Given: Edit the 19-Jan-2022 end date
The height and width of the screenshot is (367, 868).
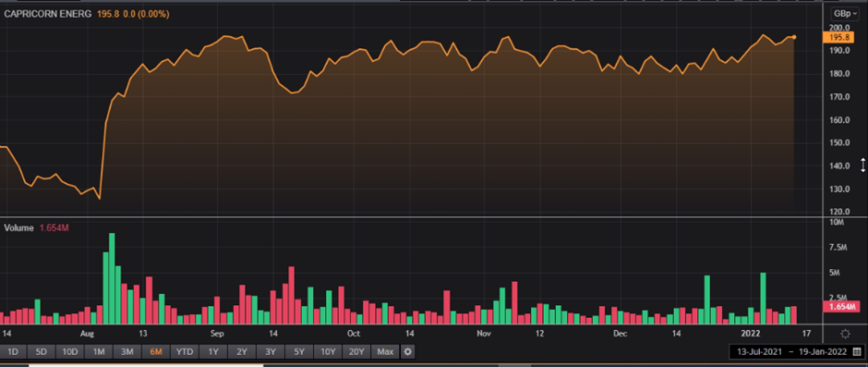Looking at the screenshot, I should 822,351.
